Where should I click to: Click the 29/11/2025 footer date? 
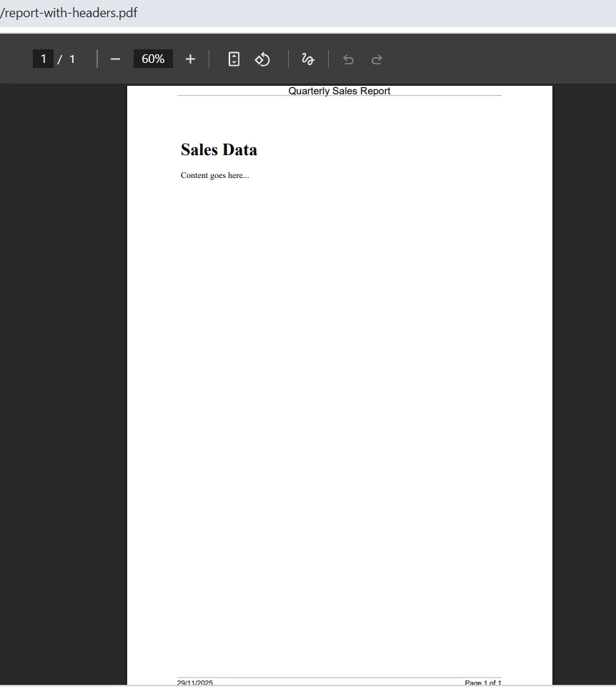coord(194,682)
